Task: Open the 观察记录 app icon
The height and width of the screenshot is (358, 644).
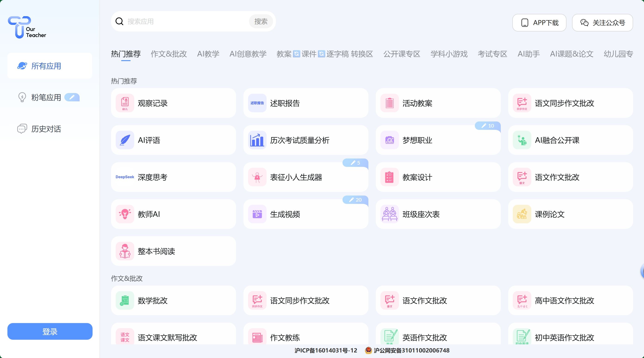Action: (125, 103)
